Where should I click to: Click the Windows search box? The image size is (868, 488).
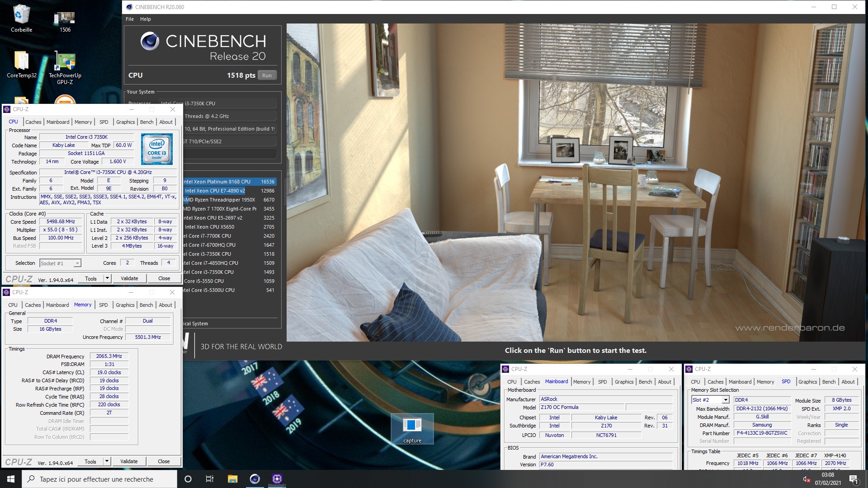click(x=99, y=479)
